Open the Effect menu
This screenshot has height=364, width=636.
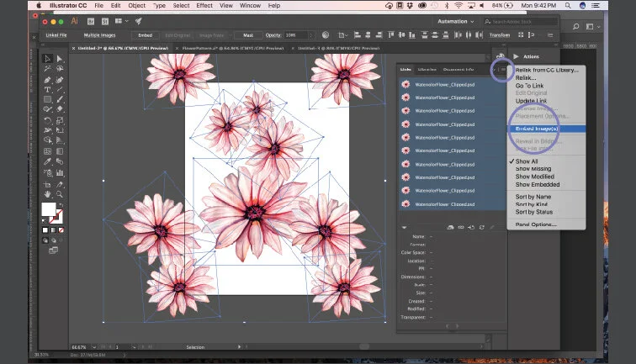pos(204,5)
